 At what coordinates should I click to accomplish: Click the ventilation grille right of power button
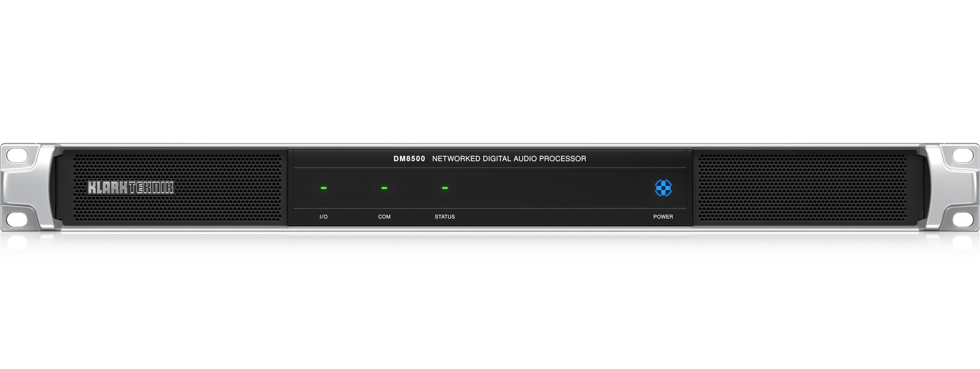pos(802,188)
